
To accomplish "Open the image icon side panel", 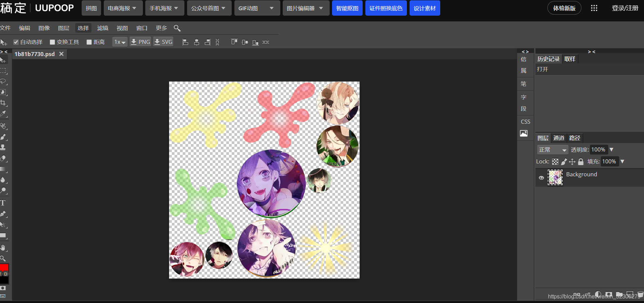I will point(524,133).
